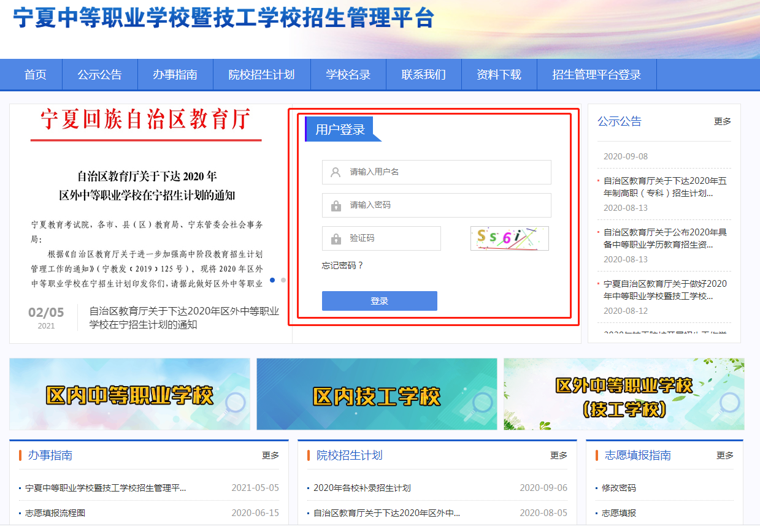Click 更多 in the 志愿填报指南 section

click(x=725, y=455)
